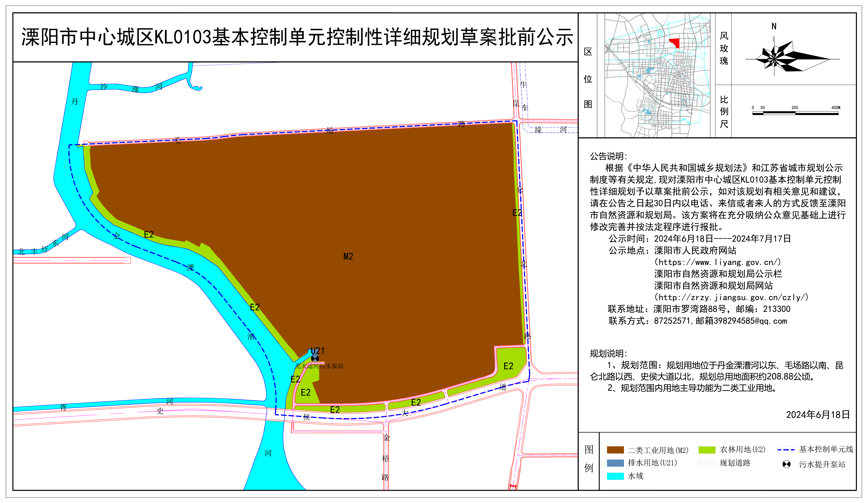Click the 丹 character on the river
The width and height of the screenshot is (868, 503).
[75, 102]
